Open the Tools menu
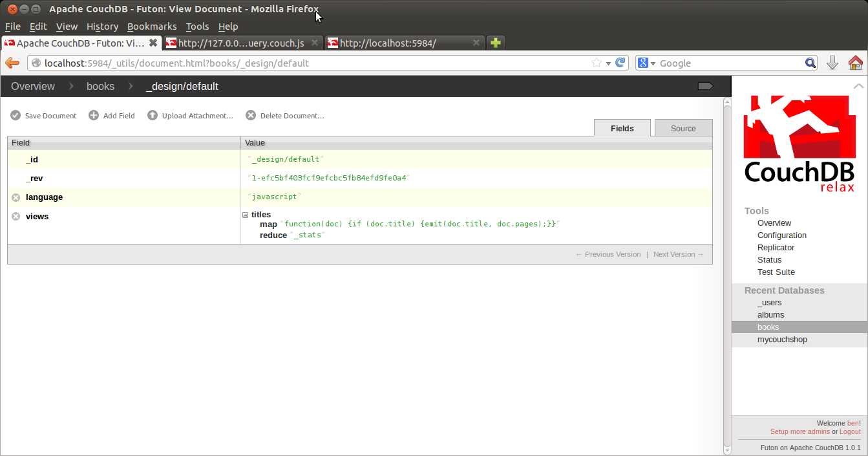The height and width of the screenshot is (456, 868). pyautogui.click(x=197, y=27)
